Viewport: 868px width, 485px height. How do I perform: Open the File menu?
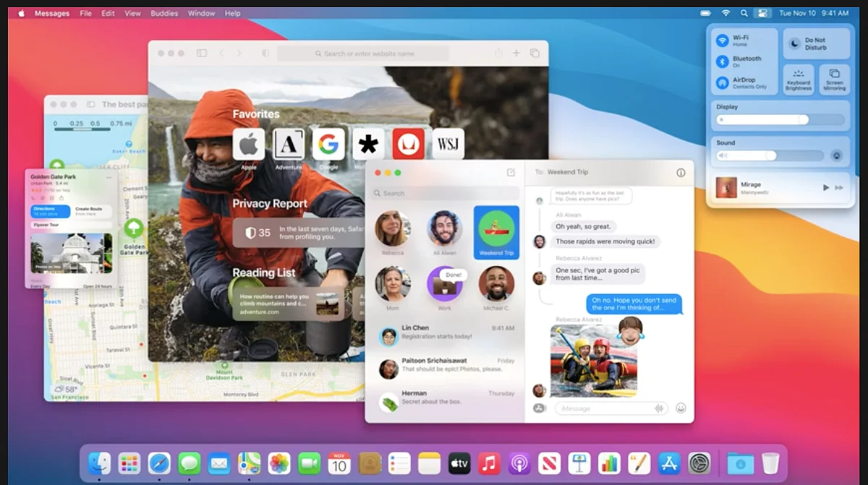[85, 13]
